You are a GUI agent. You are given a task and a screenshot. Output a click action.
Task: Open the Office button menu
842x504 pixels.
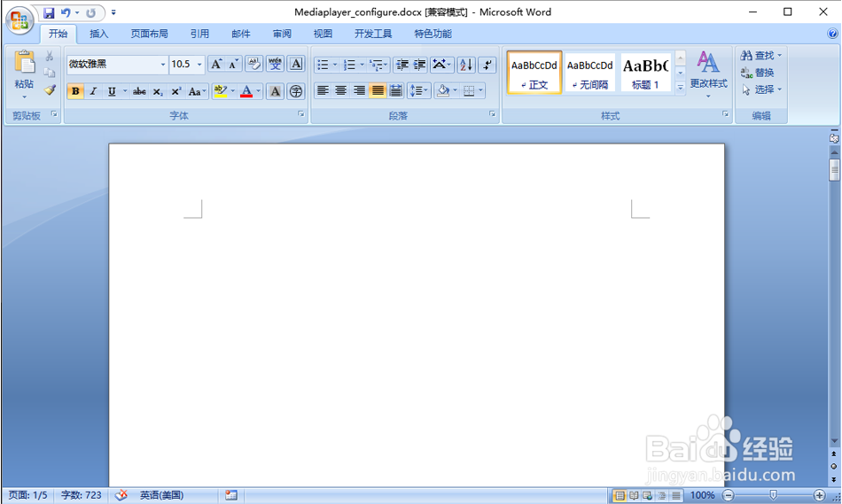click(x=19, y=20)
